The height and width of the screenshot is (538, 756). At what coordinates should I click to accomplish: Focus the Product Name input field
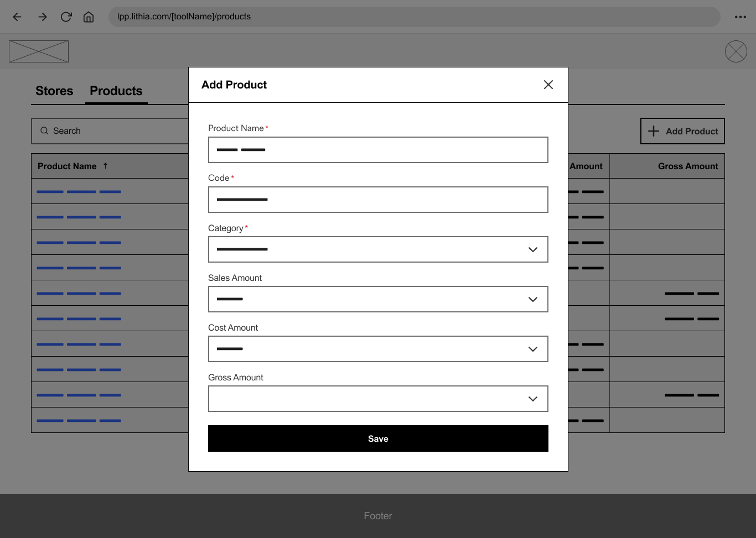coord(378,150)
